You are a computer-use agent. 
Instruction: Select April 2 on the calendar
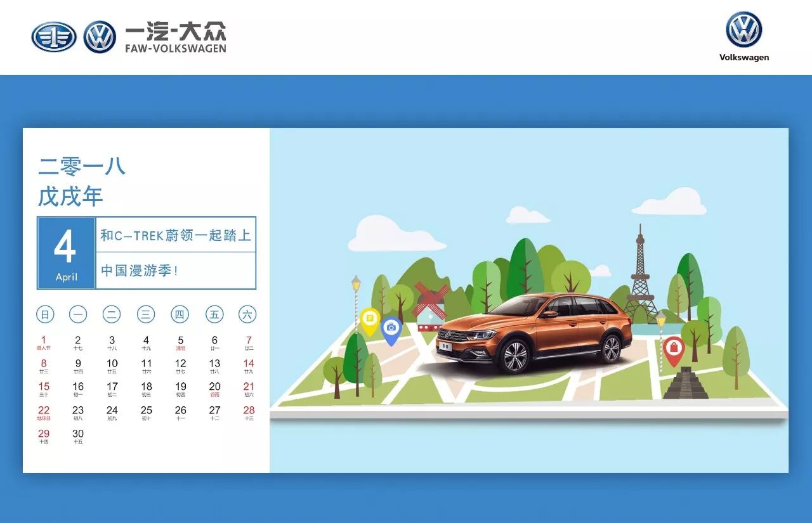coord(78,342)
